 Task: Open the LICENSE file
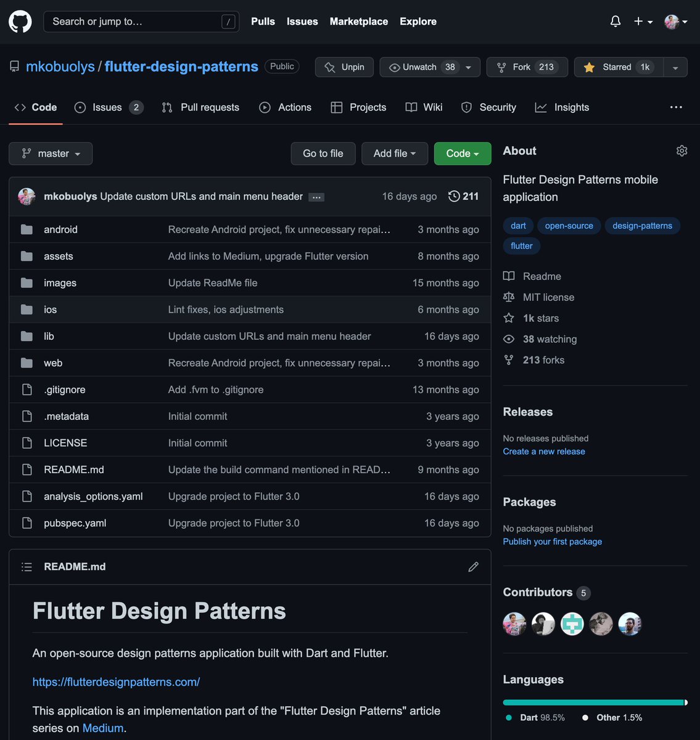click(x=65, y=443)
